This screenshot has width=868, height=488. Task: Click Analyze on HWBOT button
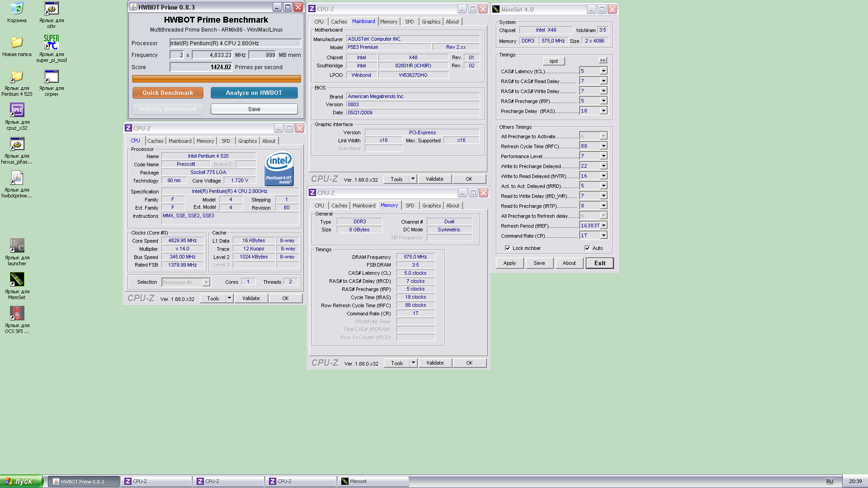pyautogui.click(x=254, y=93)
